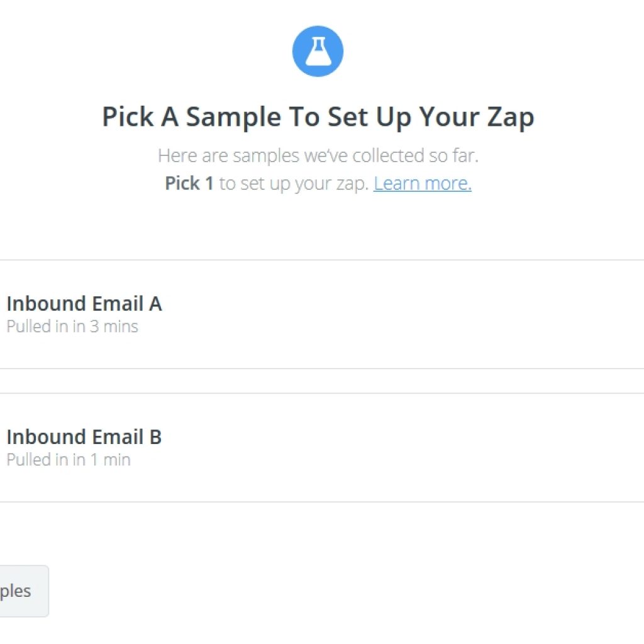Screen dimensions: 644x644
Task: Select the Inbound Email A sample
Action: point(322,314)
